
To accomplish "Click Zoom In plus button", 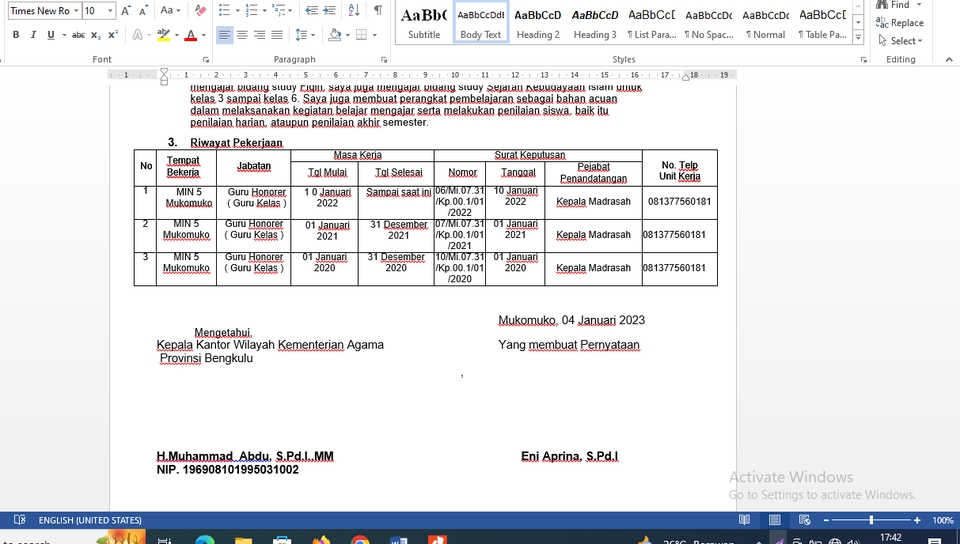I will [917, 520].
